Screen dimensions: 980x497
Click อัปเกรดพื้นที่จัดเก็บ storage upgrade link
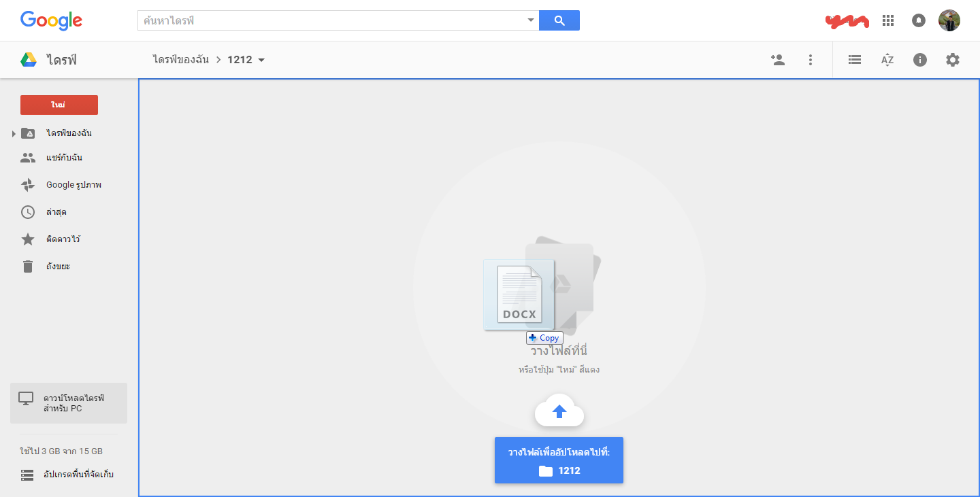pyautogui.click(x=78, y=475)
